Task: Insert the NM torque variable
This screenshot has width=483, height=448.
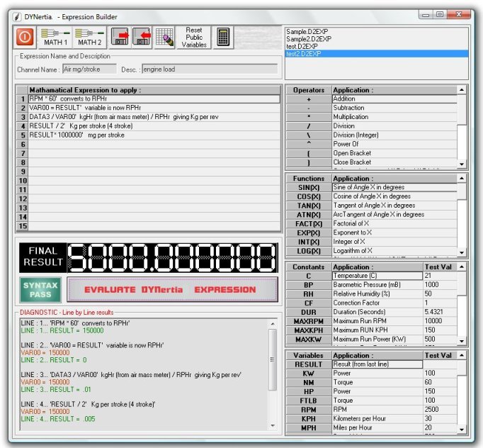Action: 309,383
